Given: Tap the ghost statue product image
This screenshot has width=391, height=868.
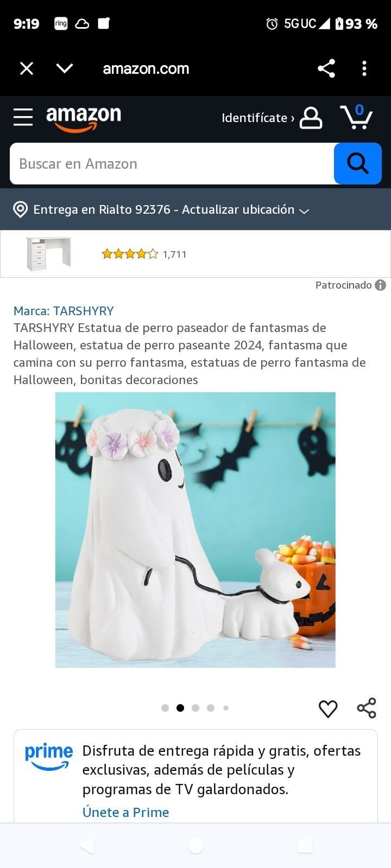Looking at the screenshot, I should tap(195, 530).
